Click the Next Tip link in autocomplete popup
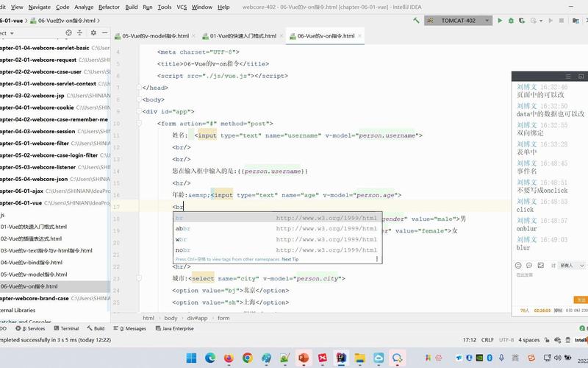 (x=290, y=259)
